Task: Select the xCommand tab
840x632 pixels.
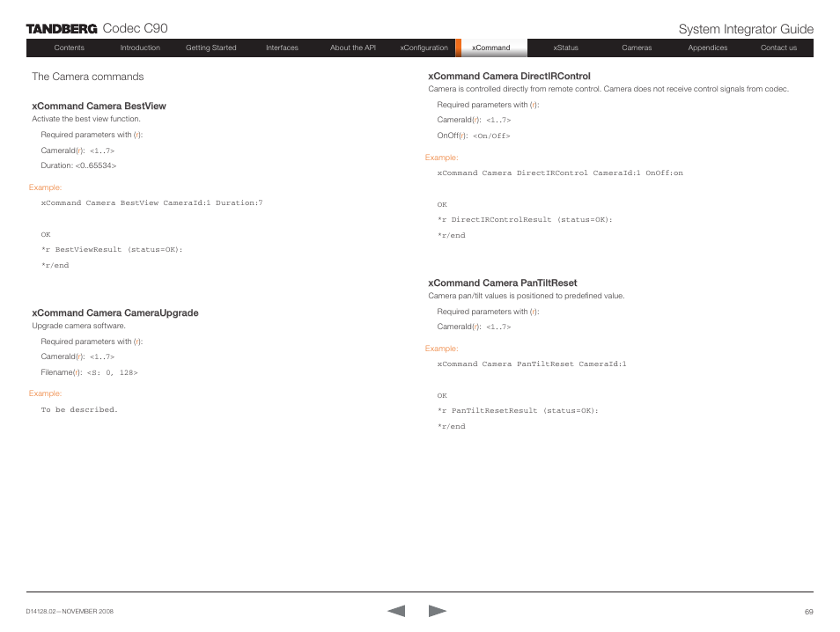Action: pyautogui.click(x=490, y=48)
